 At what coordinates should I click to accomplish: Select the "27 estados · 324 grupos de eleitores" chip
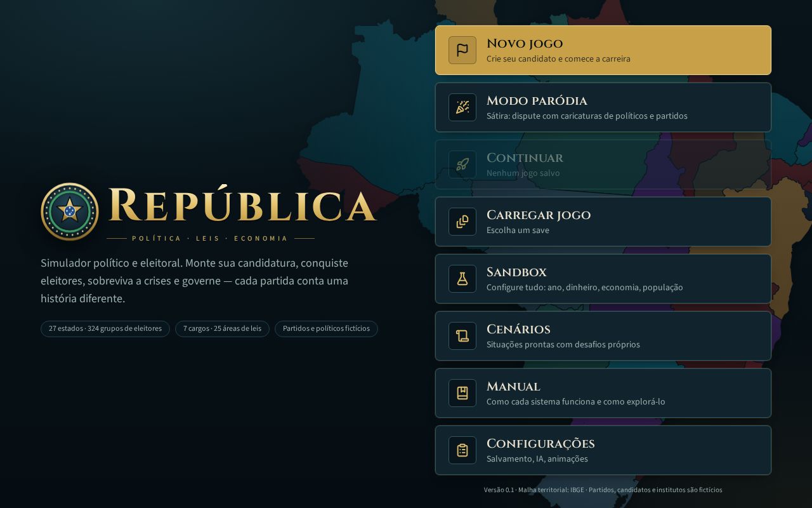click(105, 329)
